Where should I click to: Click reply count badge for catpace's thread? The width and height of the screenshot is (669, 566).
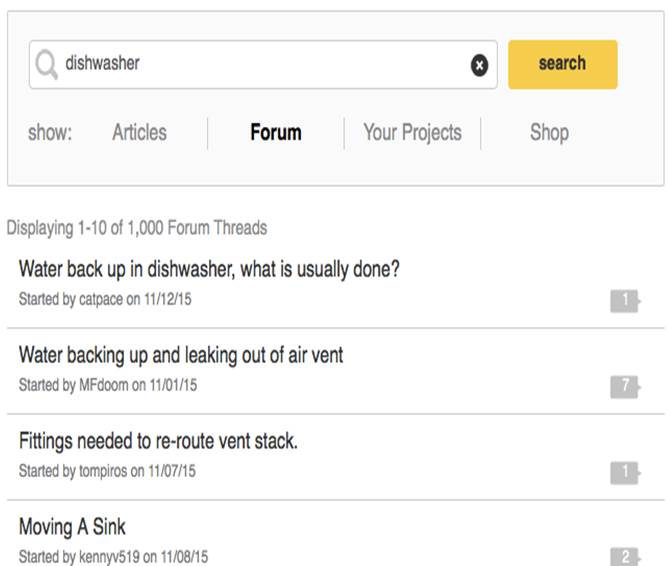tap(624, 300)
